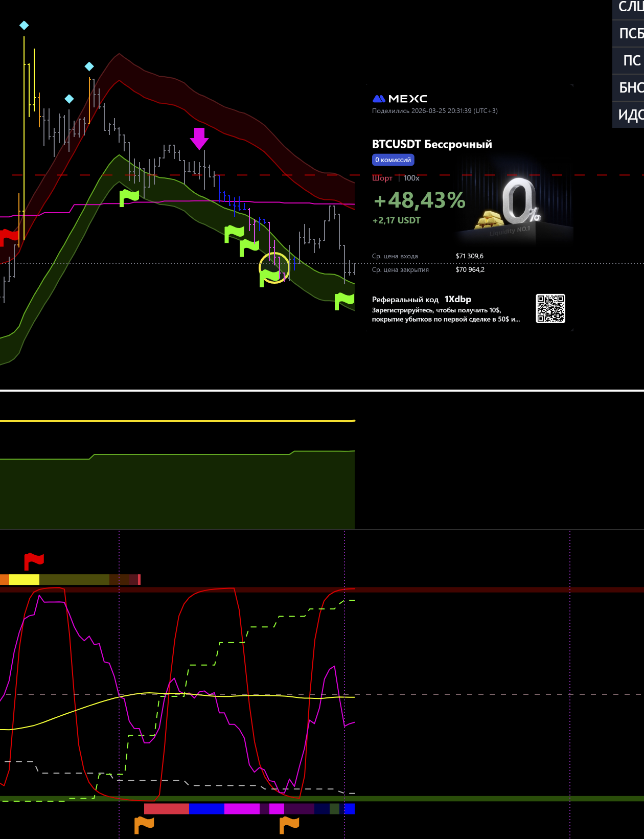Click the bright blue segment after the red one
The width and height of the screenshot is (644, 839).
tap(206, 808)
